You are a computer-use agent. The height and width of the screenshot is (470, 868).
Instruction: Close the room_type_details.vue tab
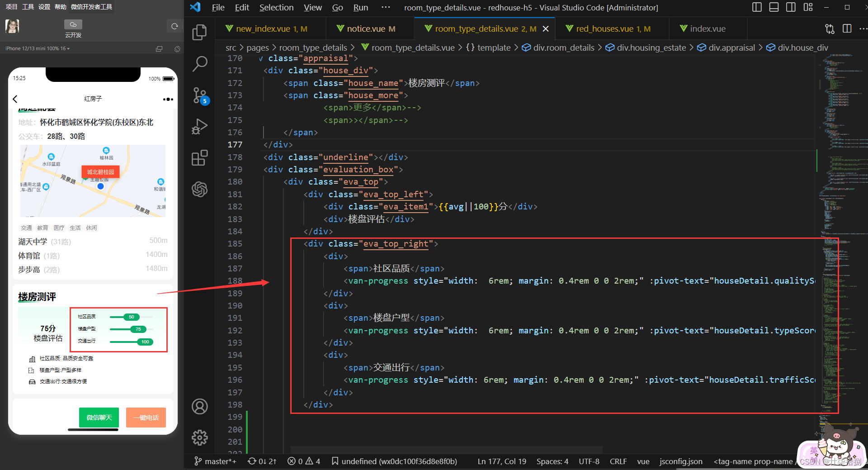(546, 28)
